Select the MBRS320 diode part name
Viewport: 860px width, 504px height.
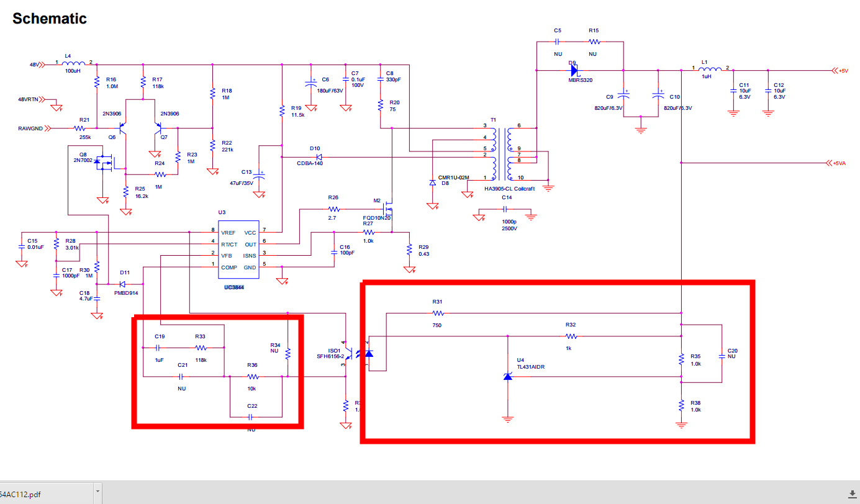pos(581,80)
